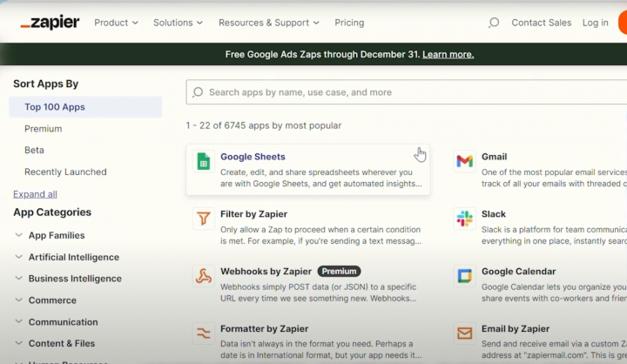Select the Filter by Zapier funnel icon
The image size is (627, 364).
[x=203, y=219]
